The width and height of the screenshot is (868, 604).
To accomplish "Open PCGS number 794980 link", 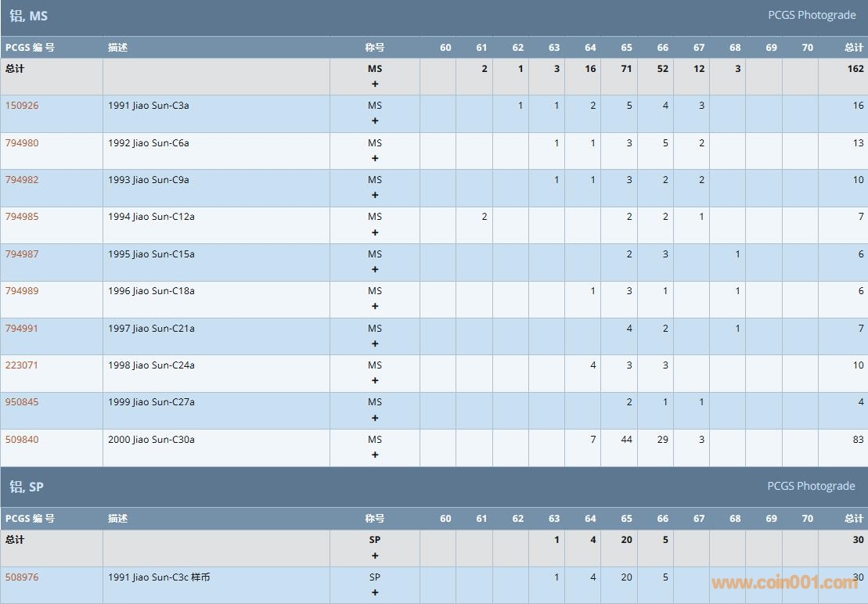I will [x=22, y=143].
